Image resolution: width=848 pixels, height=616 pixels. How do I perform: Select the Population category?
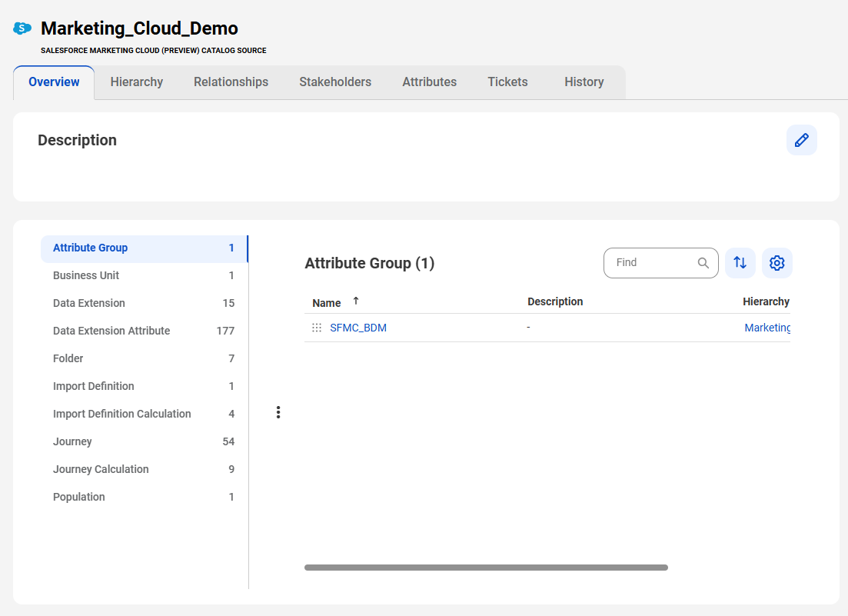pos(144,497)
